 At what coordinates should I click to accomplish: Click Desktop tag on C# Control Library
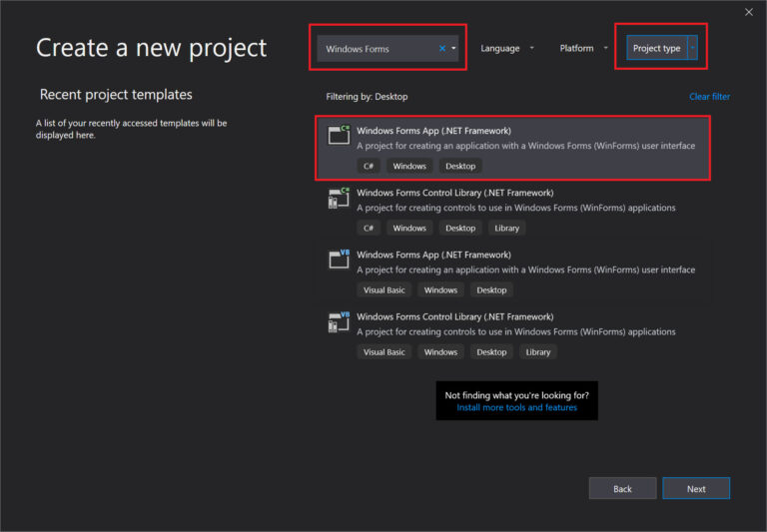coord(460,229)
